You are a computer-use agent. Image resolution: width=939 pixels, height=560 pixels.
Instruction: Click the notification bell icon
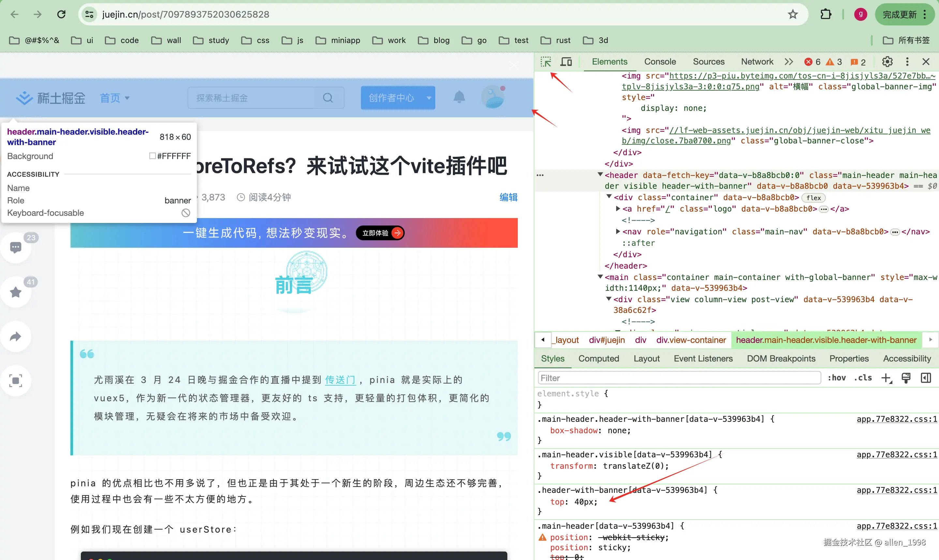(459, 97)
